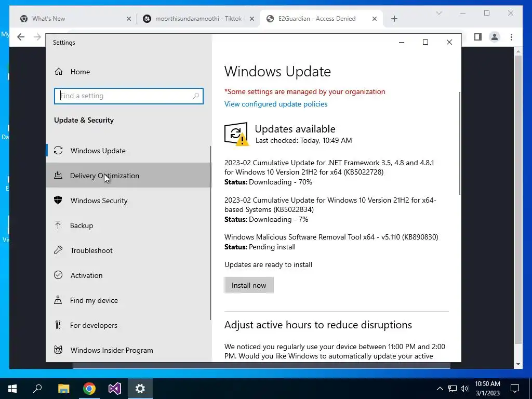This screenshot has width=532, height=399.
Task: Open Windows Insider Program settings
Action: pyautogui.click(x=128, y=350)
